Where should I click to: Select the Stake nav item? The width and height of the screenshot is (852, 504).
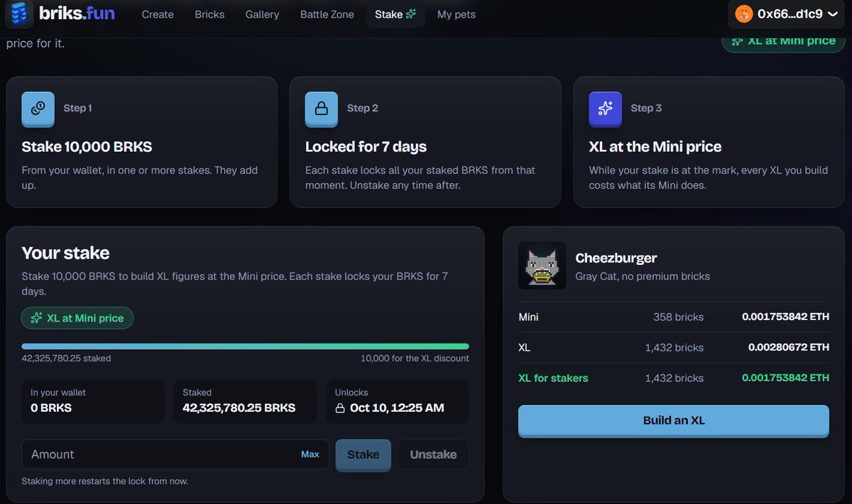pyautogui.click(x=395, y=14)
